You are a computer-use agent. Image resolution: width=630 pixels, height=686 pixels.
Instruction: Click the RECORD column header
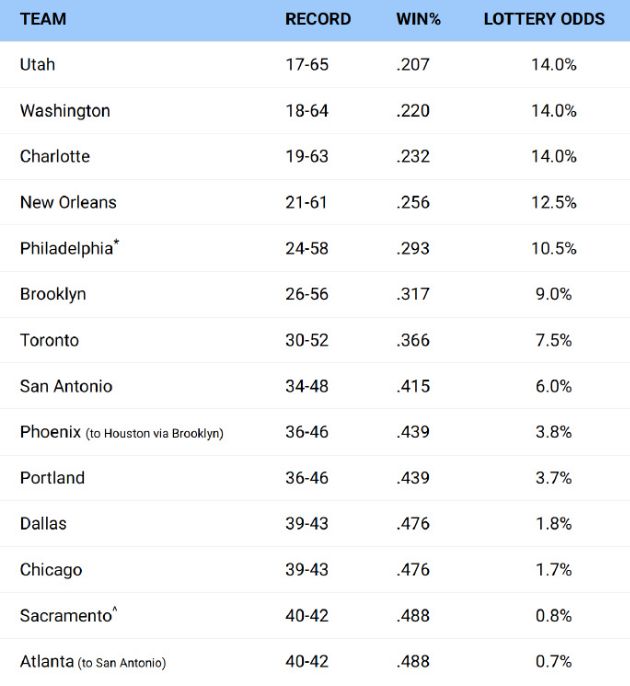coord(318,19)
